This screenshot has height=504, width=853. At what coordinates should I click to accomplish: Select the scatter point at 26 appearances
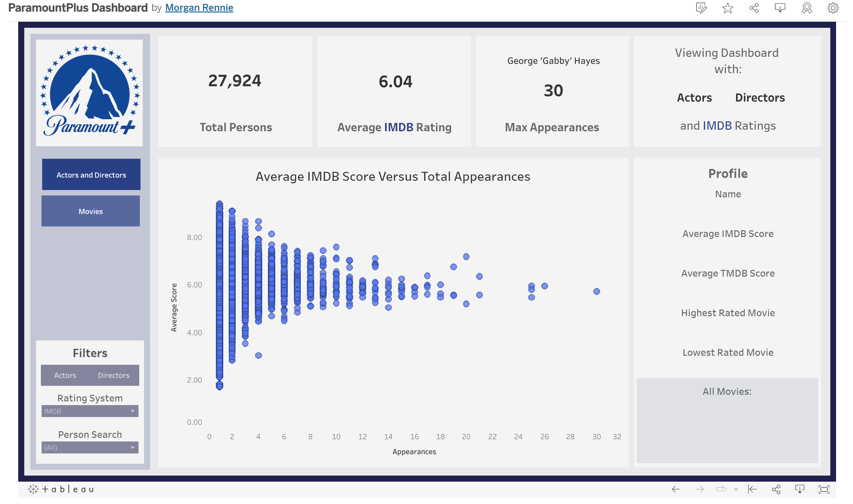click(545, 286)
